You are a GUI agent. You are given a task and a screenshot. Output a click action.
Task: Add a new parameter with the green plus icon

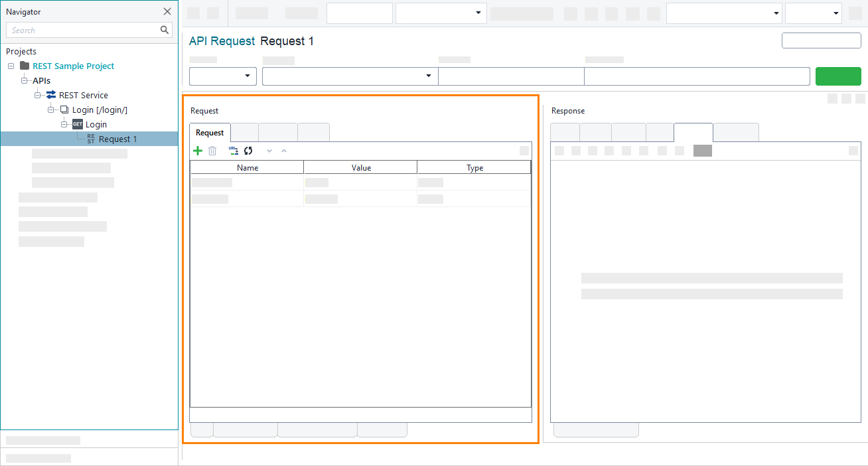coord(197,151)
